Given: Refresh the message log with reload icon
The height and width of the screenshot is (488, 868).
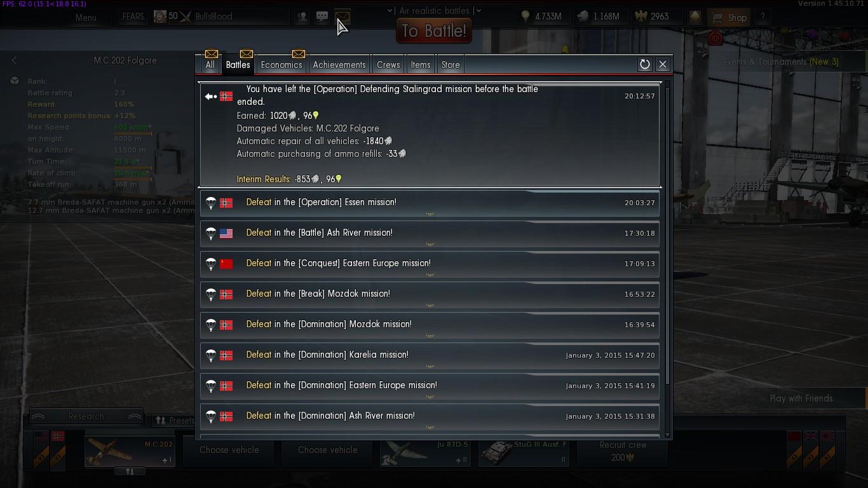Looking at the screenshot, I should click(644, 64).
